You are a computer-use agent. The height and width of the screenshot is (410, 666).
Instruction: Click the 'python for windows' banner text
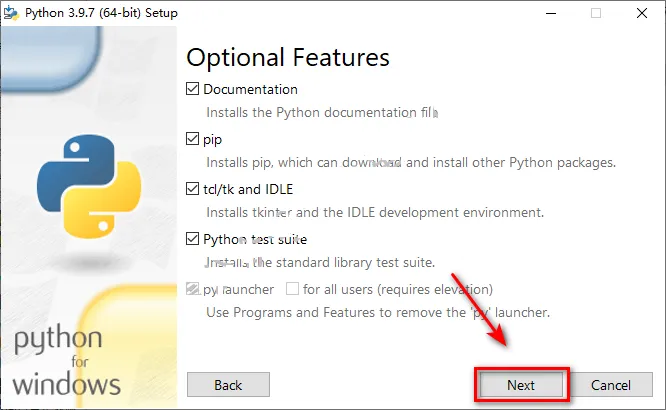66,360
